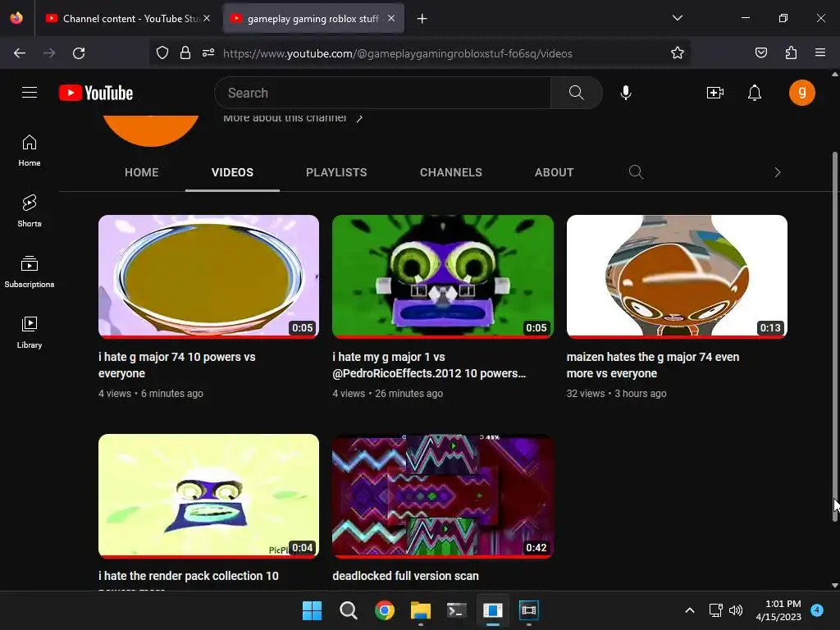The width and height of the screenshot is (840, 630).
Task: Open the volume control in system tray
Action: click(736, 610)
